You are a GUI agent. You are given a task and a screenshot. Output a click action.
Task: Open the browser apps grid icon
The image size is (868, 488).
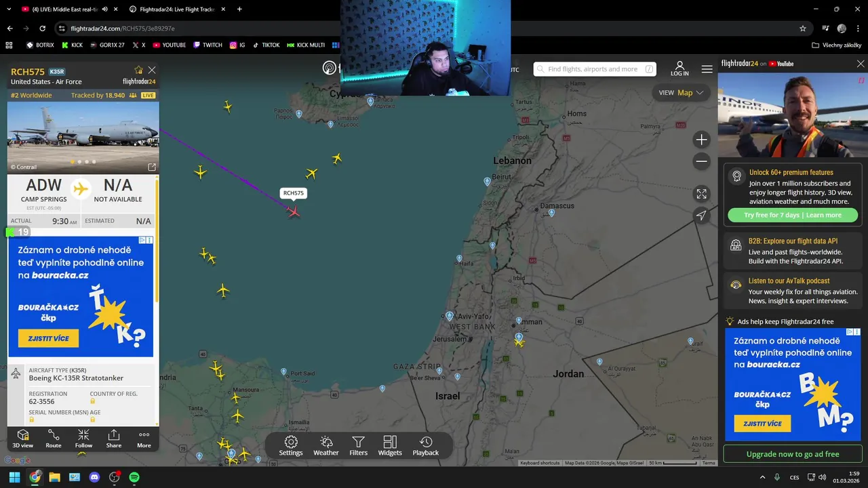pyautogui.click(x=9, y=45)
